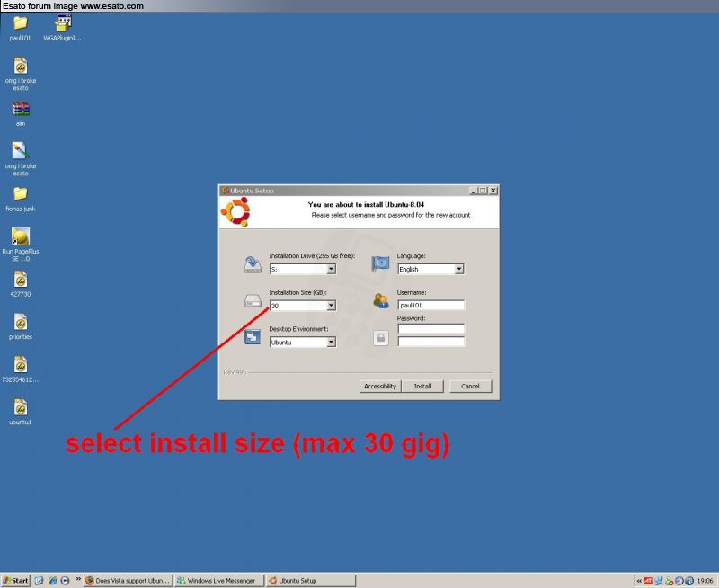Switch to 'Does Vista support Ubun...' Firefox task
This screenshot has height=588, width=719.
[128, 581]
